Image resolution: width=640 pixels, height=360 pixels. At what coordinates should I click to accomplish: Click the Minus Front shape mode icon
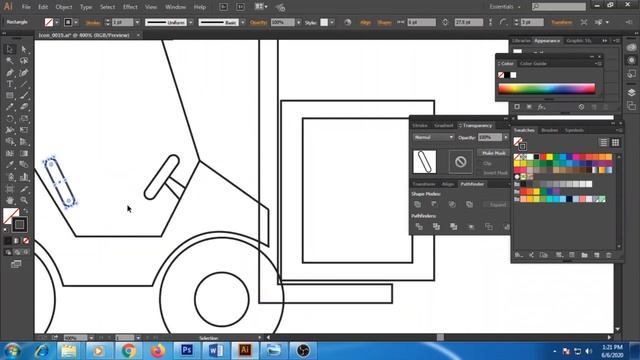(435, 204)
